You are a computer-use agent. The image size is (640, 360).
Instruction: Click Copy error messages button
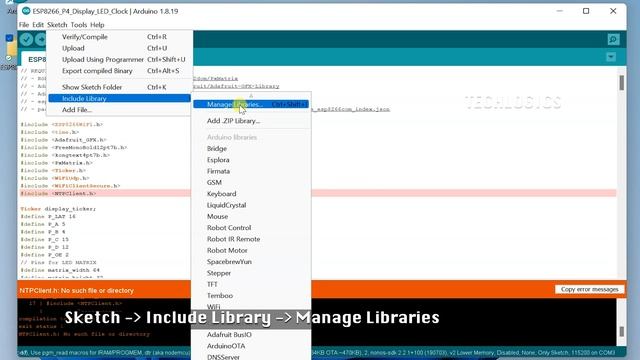589,289
